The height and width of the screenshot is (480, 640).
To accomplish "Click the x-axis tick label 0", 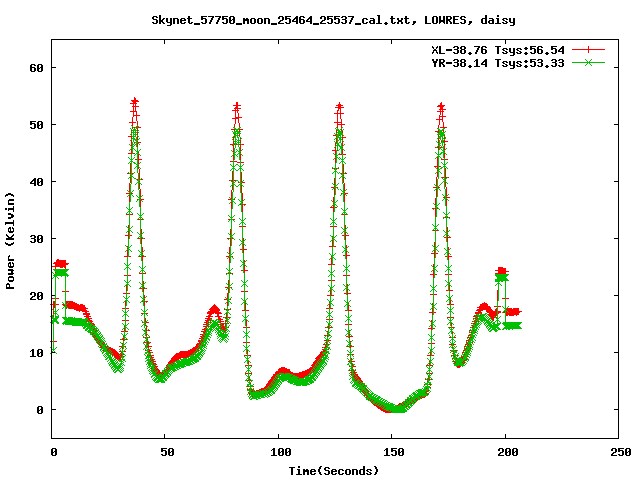I will click(54, 452).
